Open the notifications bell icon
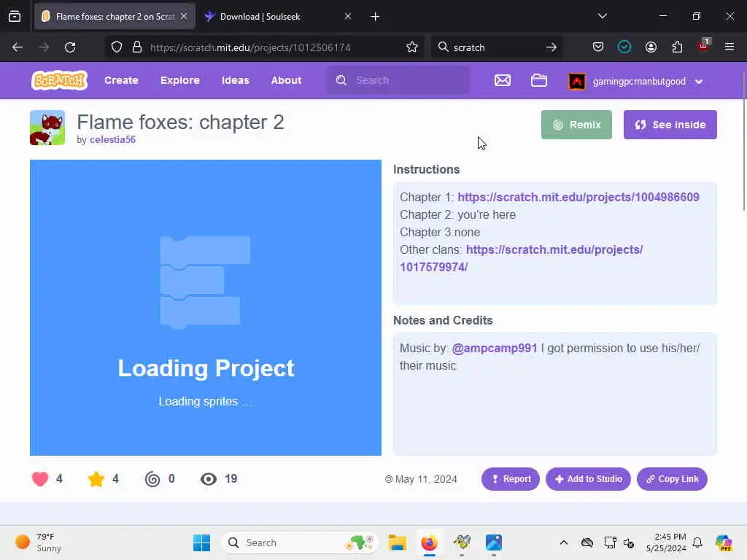 [697, 542]
